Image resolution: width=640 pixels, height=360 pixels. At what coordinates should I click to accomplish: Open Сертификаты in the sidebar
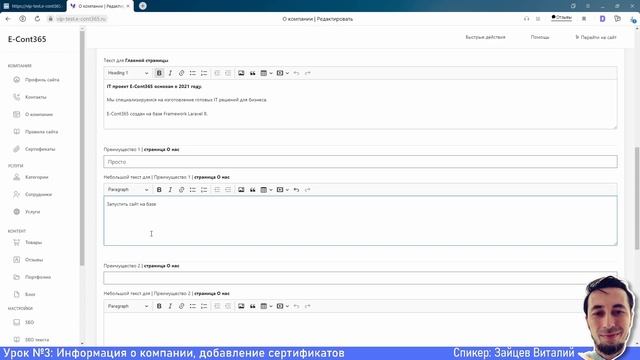(35, 149)
